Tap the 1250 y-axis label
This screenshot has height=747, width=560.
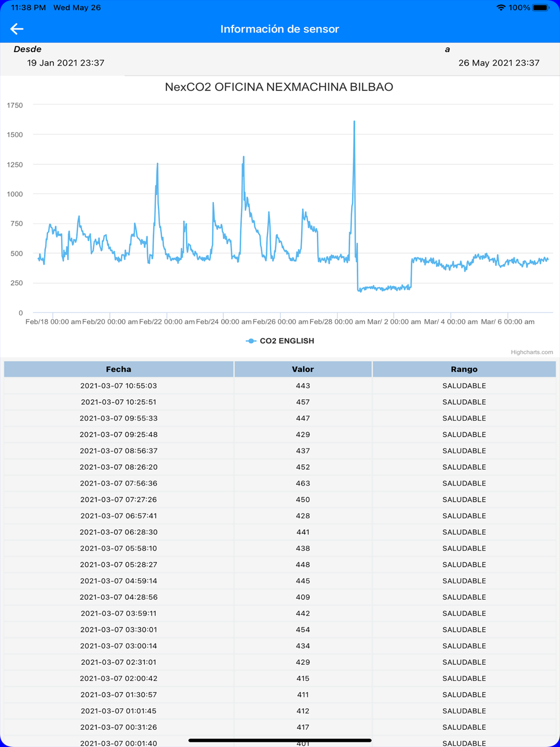(x=15, y=165)
